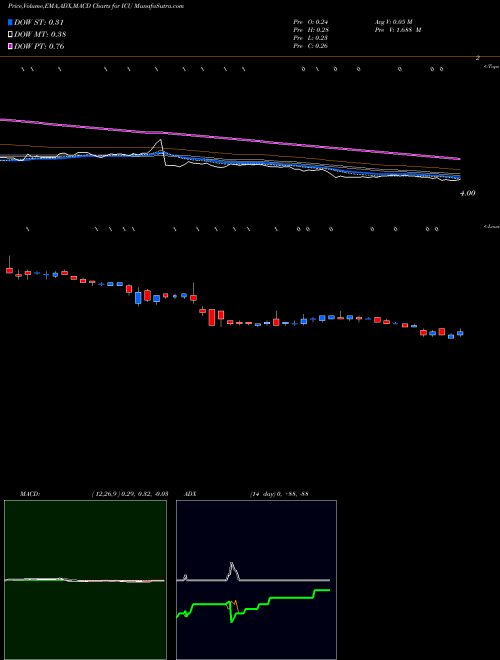Click the 'MACD:' panel heading
The image size is (500, 660).
click(30, 494)
